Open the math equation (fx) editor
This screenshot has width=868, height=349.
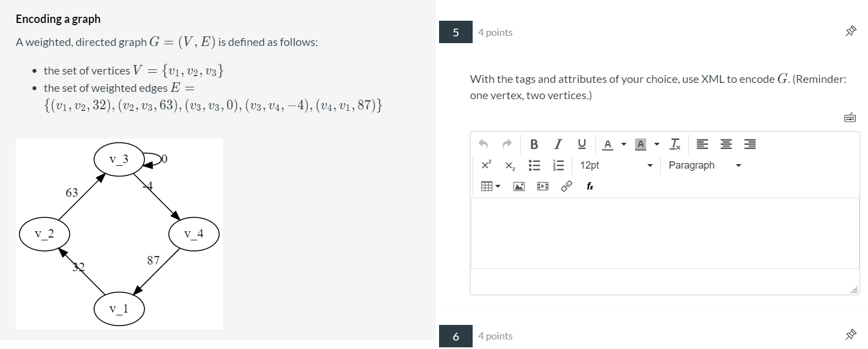589,186
